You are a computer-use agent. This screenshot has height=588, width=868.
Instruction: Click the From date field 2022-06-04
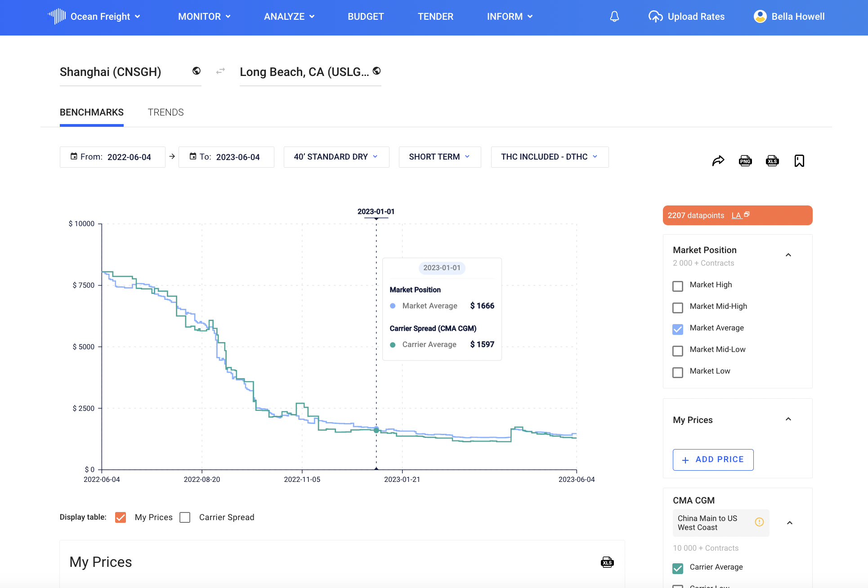(112, 157)
